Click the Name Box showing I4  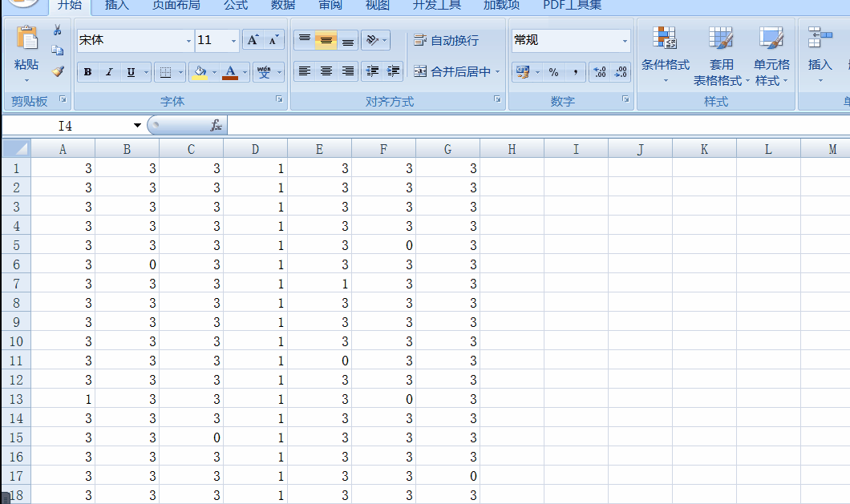[66, 126]
